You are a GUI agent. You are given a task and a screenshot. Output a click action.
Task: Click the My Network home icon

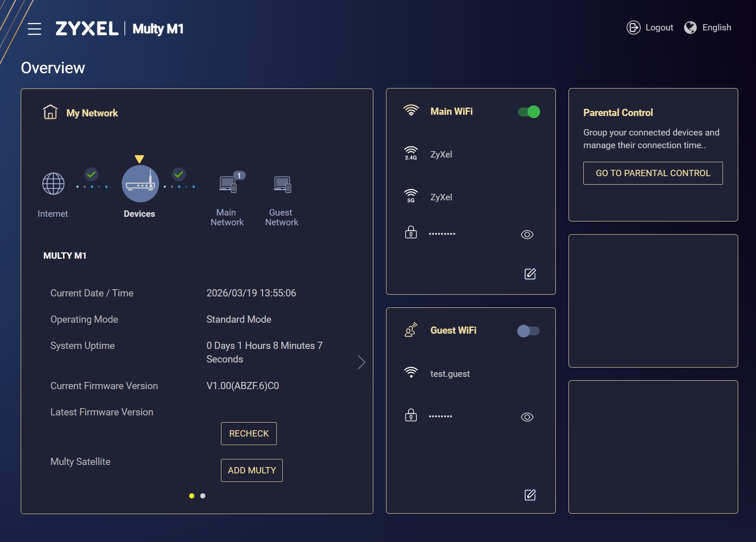coord(50,112)
